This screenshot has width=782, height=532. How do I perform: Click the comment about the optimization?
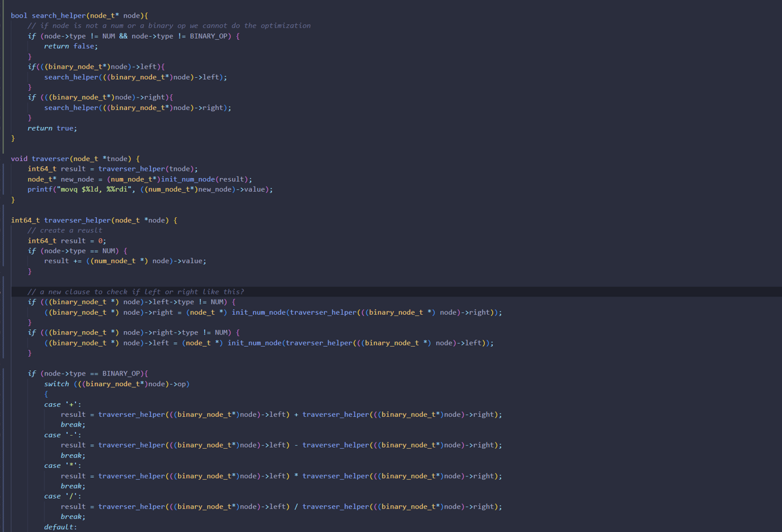(169, 26)
